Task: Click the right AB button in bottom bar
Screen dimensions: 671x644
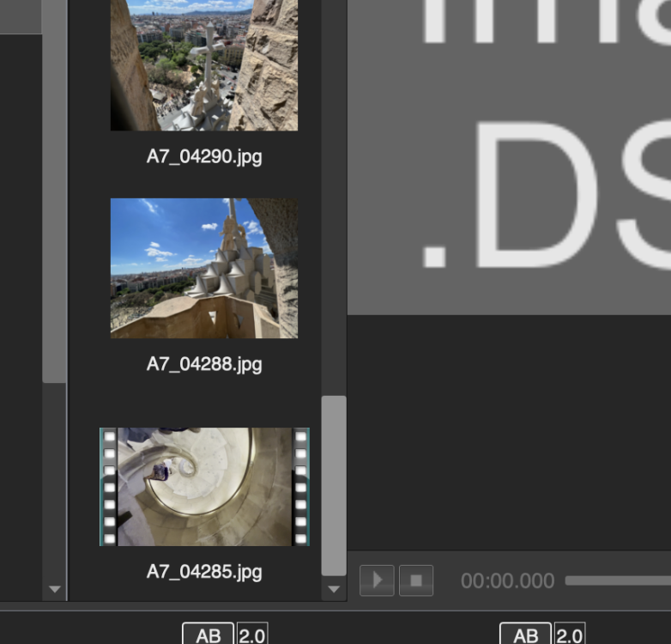Action: (x=525, y=635)
